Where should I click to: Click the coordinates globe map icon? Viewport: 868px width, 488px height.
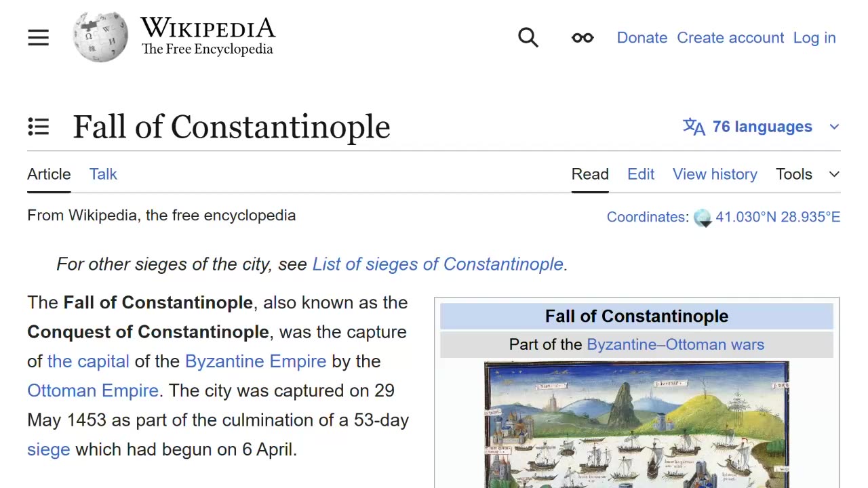[703, 218]
